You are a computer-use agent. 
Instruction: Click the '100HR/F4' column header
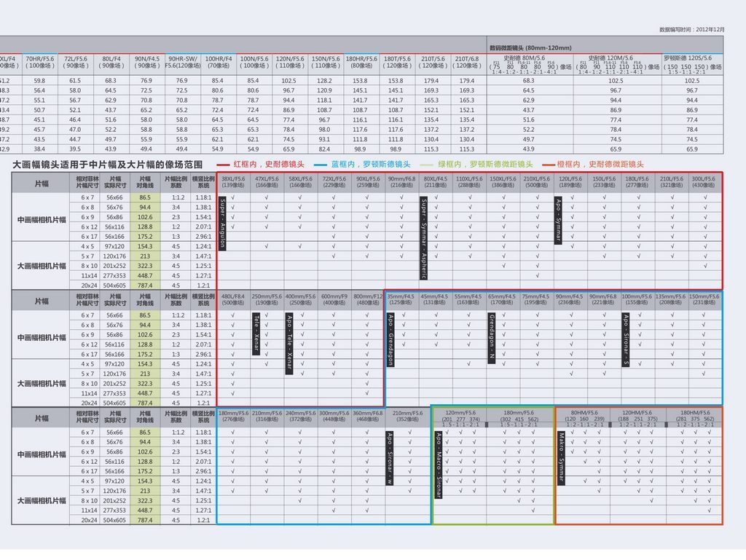219,63
